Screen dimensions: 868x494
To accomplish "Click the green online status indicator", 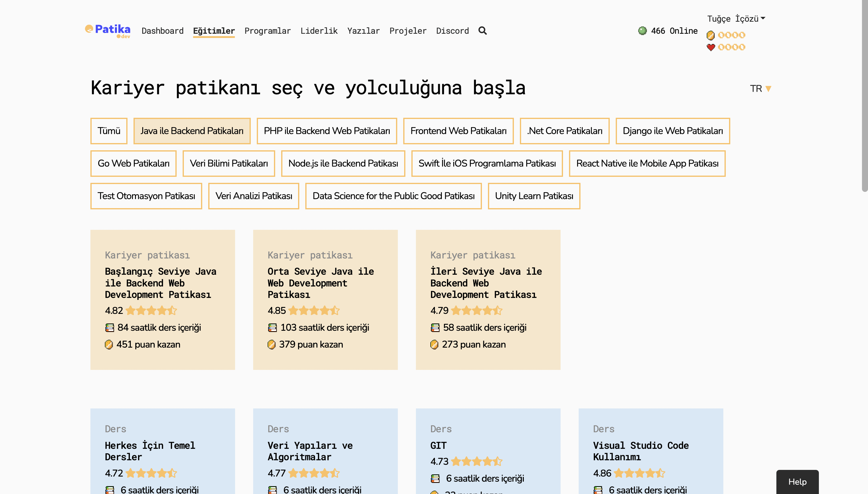I will pyautogui.click(x=642, y=30).
